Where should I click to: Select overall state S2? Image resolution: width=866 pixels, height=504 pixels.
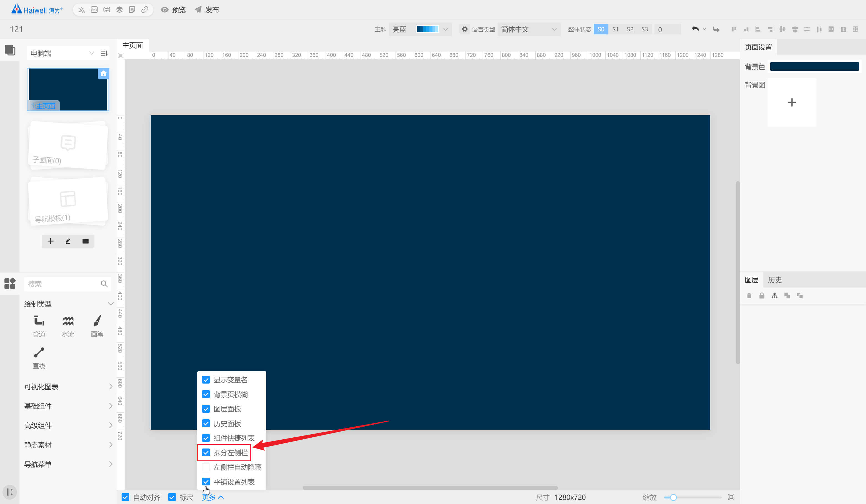click(630, 29)
